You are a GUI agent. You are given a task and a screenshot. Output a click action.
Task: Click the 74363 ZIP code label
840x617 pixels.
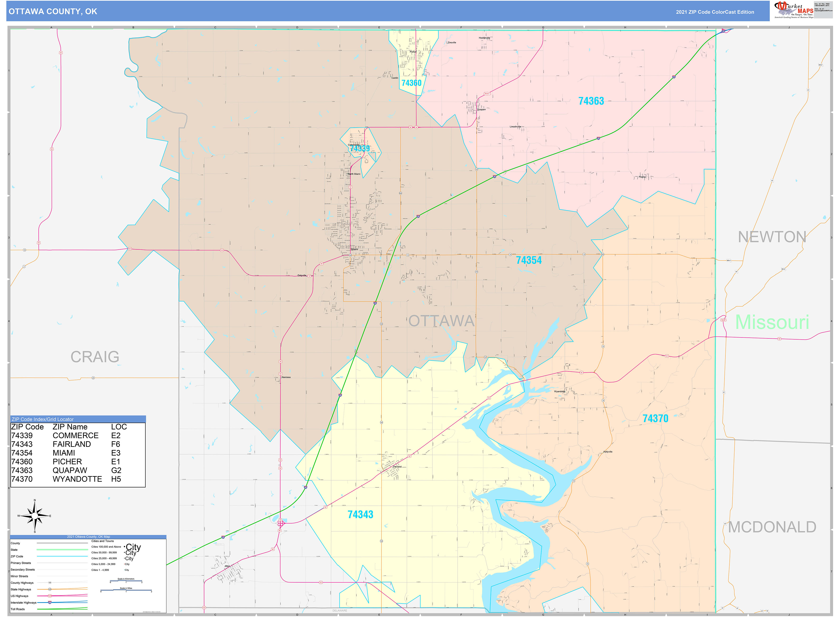[x=591, y=101]
